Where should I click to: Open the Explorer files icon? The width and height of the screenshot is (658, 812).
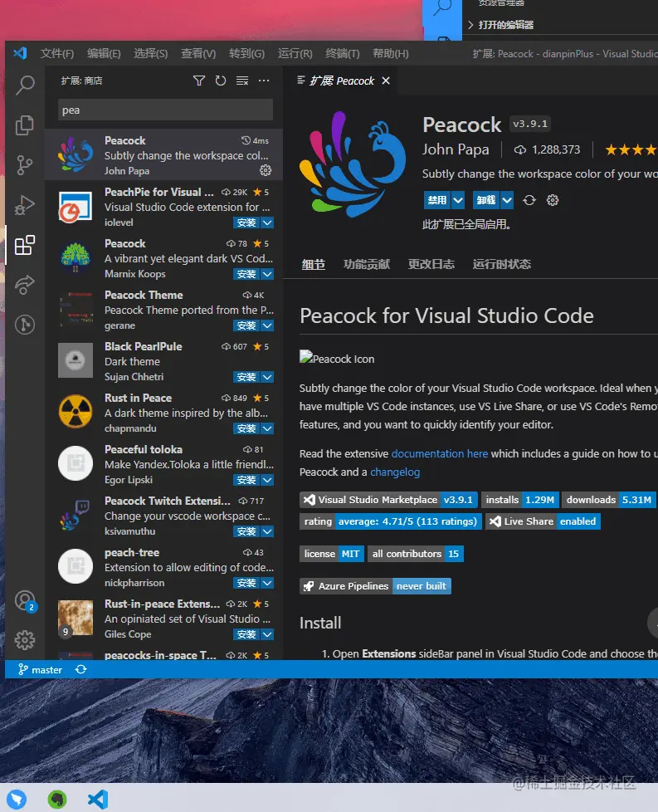[x=24, y=125]
